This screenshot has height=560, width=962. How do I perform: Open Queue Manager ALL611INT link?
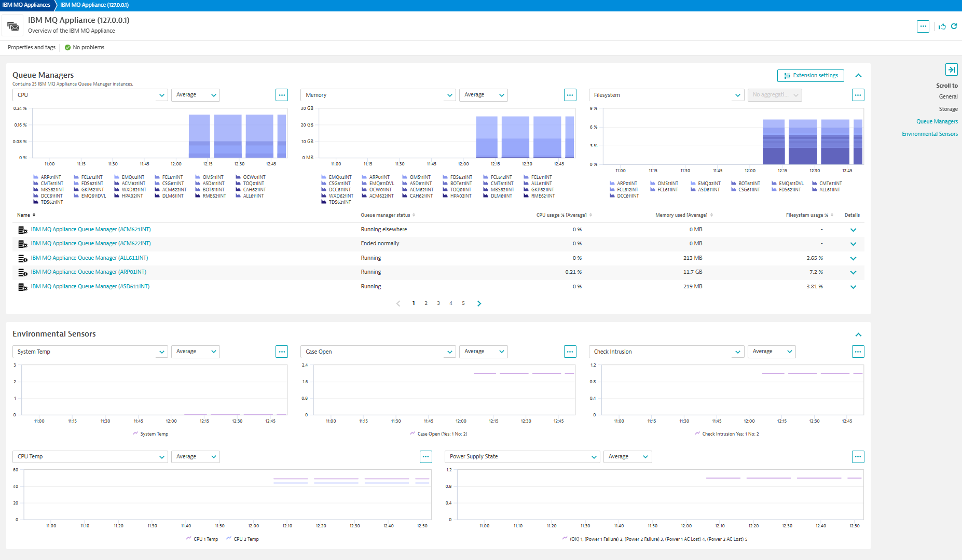[89, 258]
